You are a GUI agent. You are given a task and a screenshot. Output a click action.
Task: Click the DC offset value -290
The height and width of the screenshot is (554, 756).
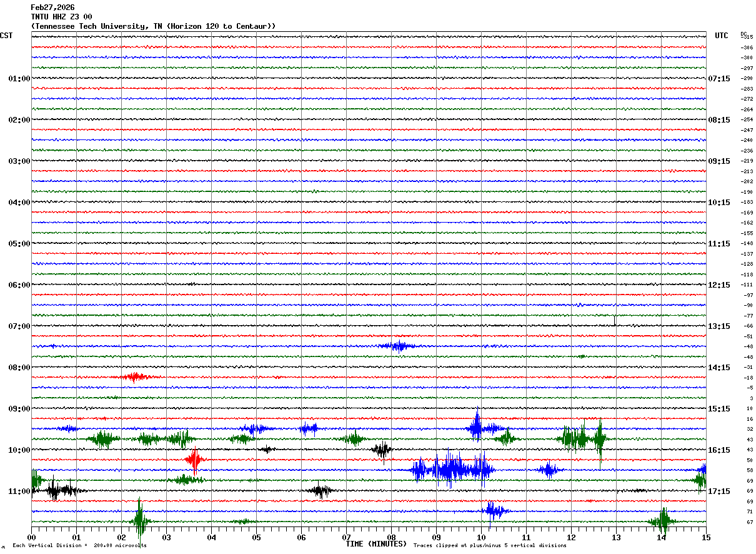tap(747, 79)
